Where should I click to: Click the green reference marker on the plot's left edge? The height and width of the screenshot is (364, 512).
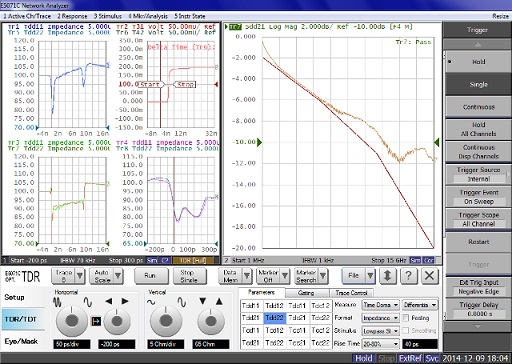pos(259,143)
